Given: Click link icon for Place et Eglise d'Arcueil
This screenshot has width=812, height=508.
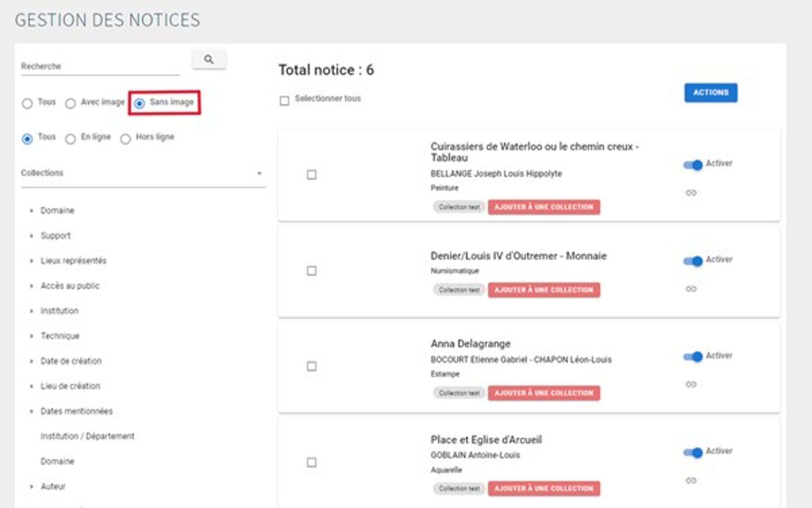Looking at the screenshot, I should (x=691, y=480).
